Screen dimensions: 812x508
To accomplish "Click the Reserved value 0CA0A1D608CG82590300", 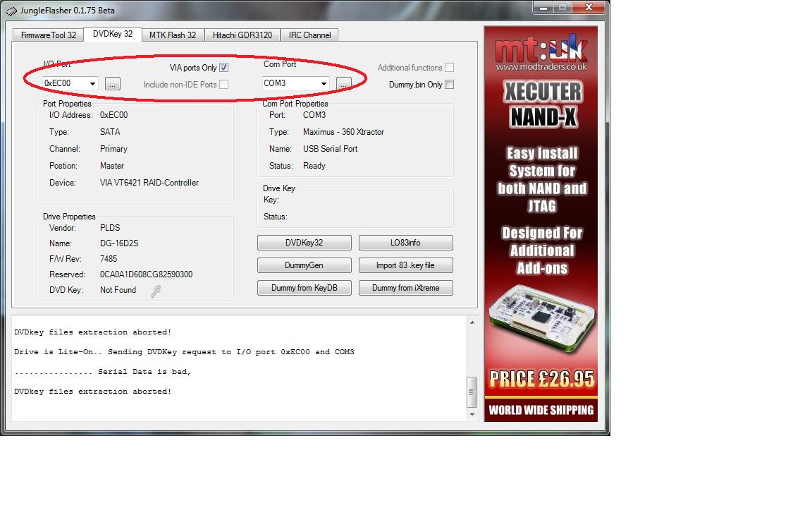I will [146, 274].
